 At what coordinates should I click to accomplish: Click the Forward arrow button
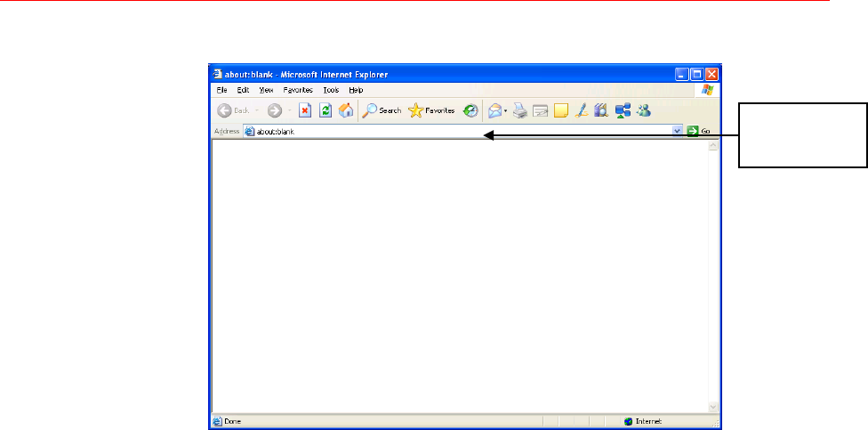(275, 110)
